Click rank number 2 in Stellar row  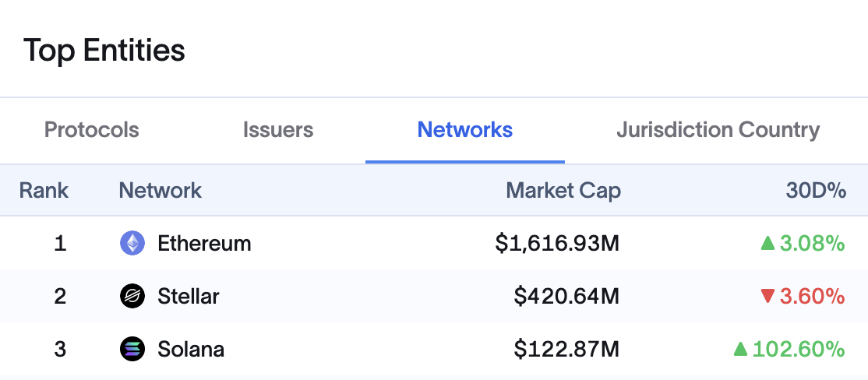(60, 297)
